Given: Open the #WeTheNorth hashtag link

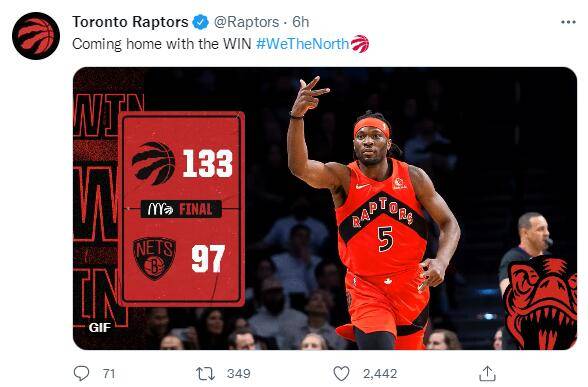Looking at the screenshot, I should 303,44.
